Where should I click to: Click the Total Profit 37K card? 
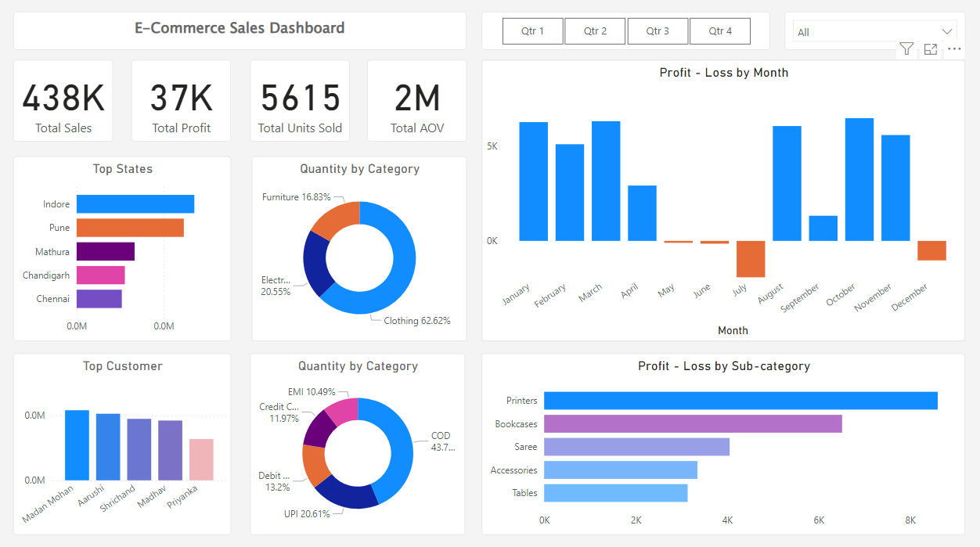[x=181, y=101]
